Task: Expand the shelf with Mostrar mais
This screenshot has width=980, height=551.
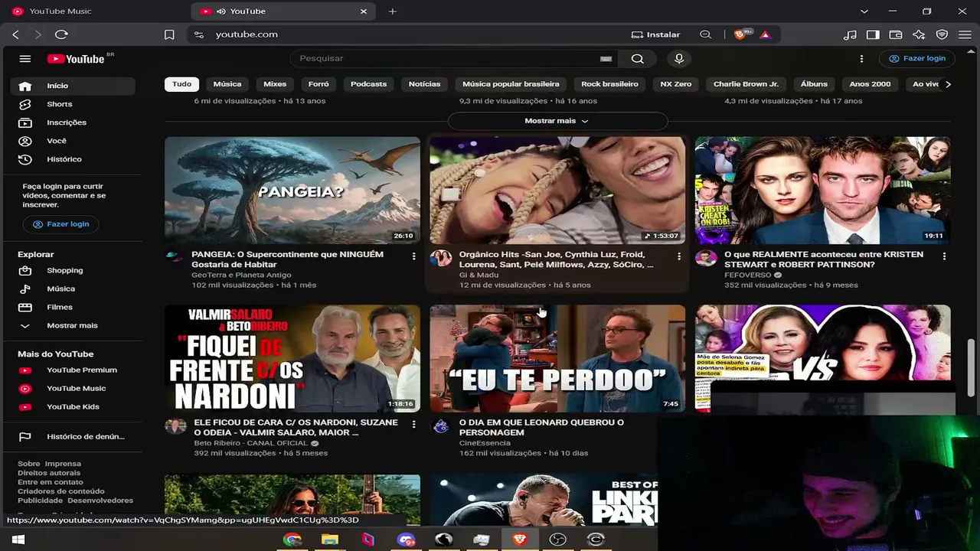Action: point(557,121)
